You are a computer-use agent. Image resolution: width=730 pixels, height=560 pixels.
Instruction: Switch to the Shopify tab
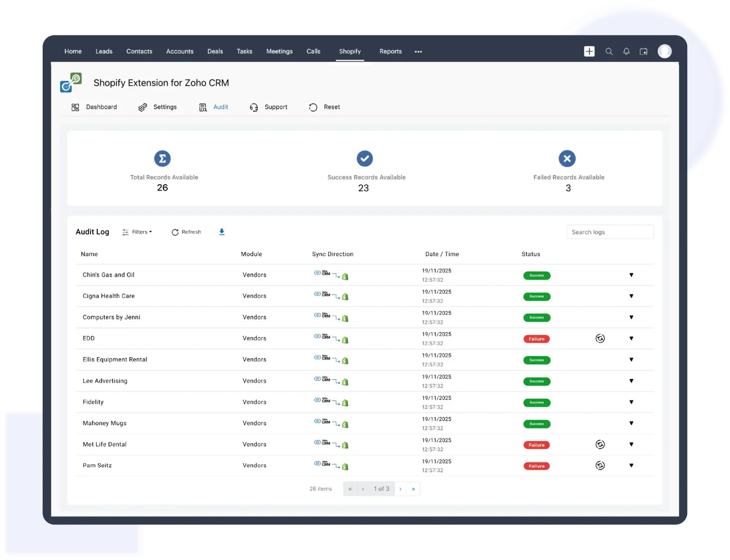[x=350, y=51]
